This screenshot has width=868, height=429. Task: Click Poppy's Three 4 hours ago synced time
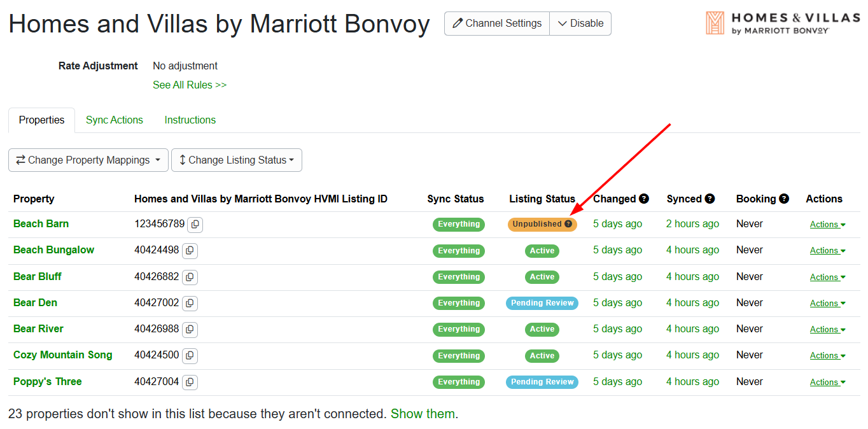tap(692, 382)
